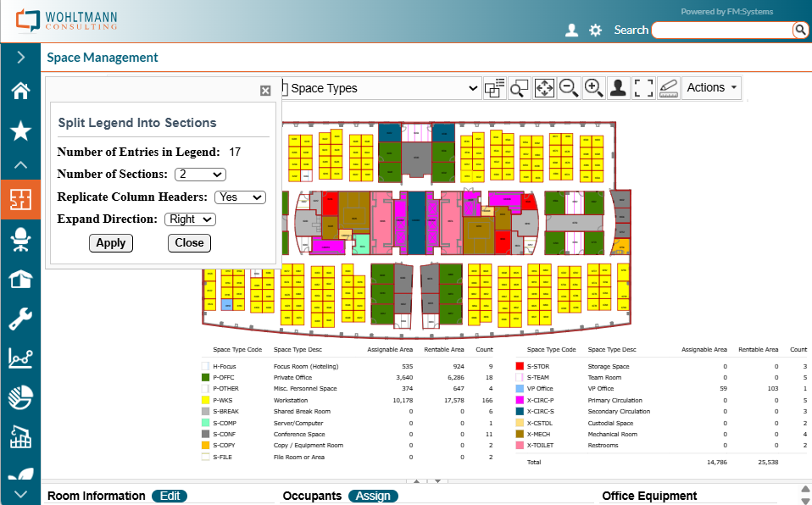Open the Number of Sections dropdown
The image size is (812, 505).
[200, 175]
